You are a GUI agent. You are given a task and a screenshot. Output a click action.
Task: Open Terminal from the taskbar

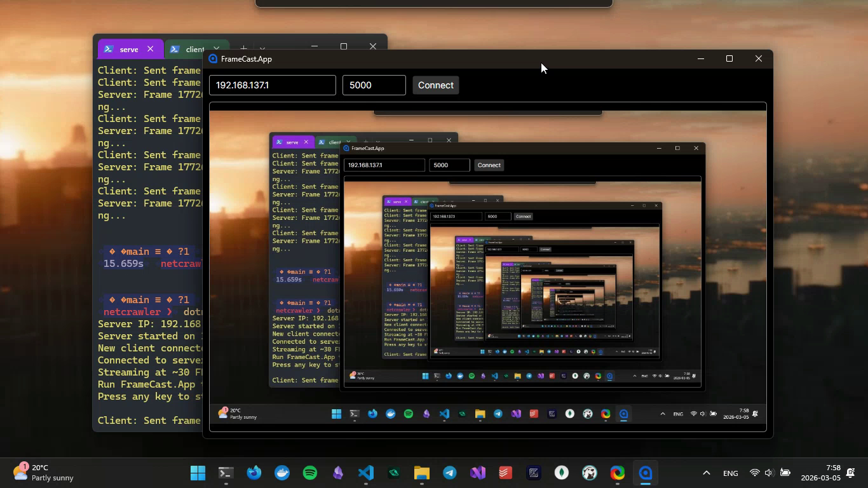226,473
